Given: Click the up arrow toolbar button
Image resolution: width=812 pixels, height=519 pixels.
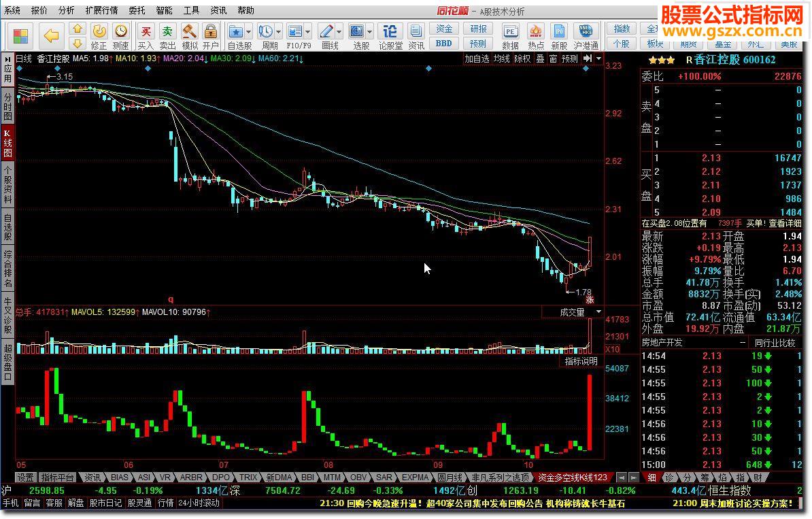Looking at the screenshot, I should tap(78, 29).
